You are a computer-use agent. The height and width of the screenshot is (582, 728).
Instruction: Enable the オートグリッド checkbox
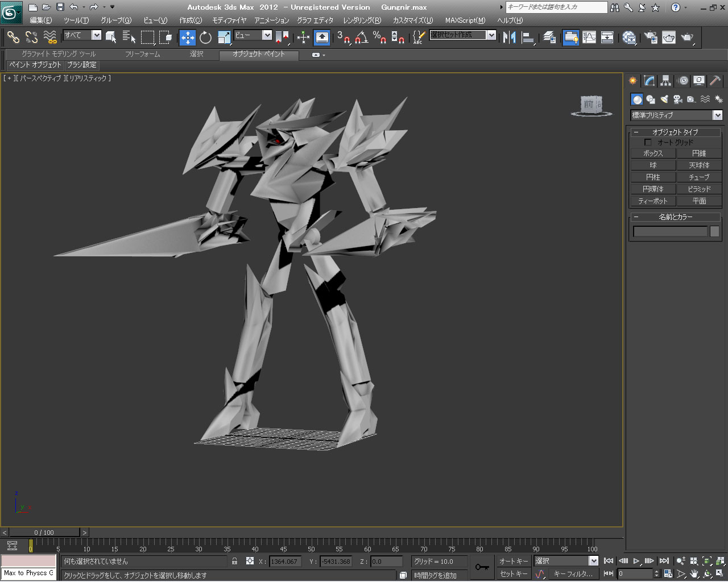point(647,142)
